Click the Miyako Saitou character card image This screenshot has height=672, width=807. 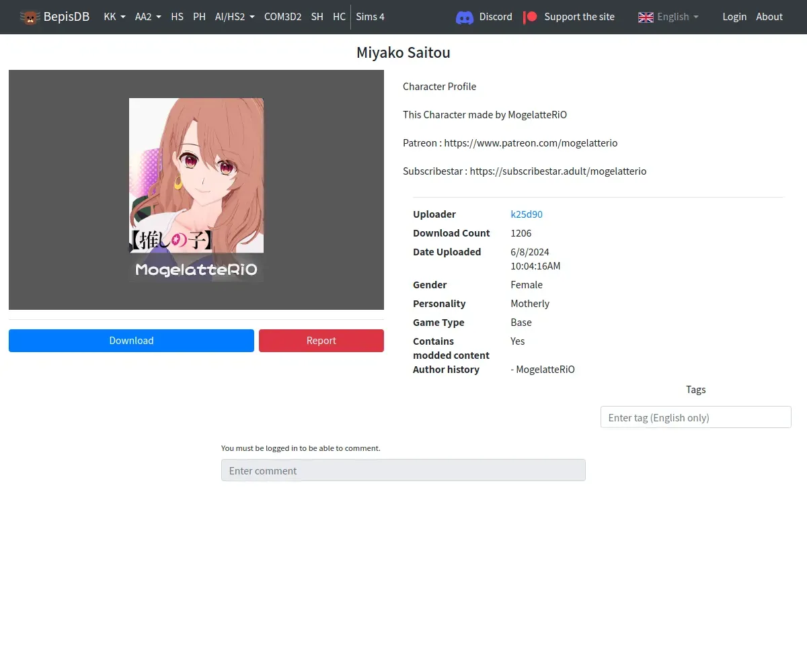tap(196, 190)
